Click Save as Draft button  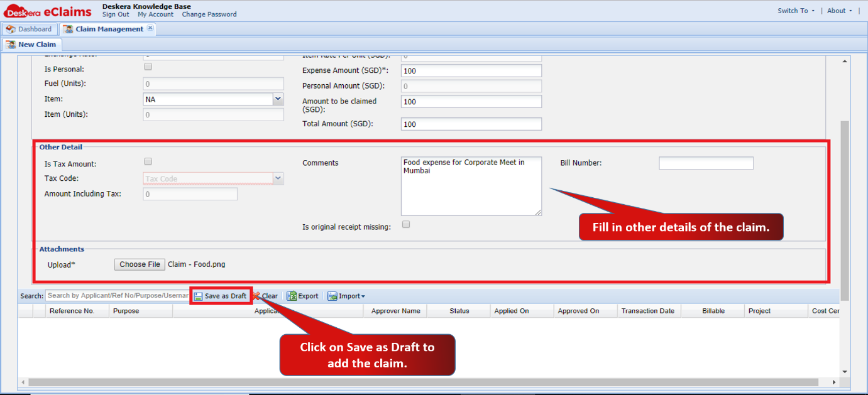(x=220, y=296)
